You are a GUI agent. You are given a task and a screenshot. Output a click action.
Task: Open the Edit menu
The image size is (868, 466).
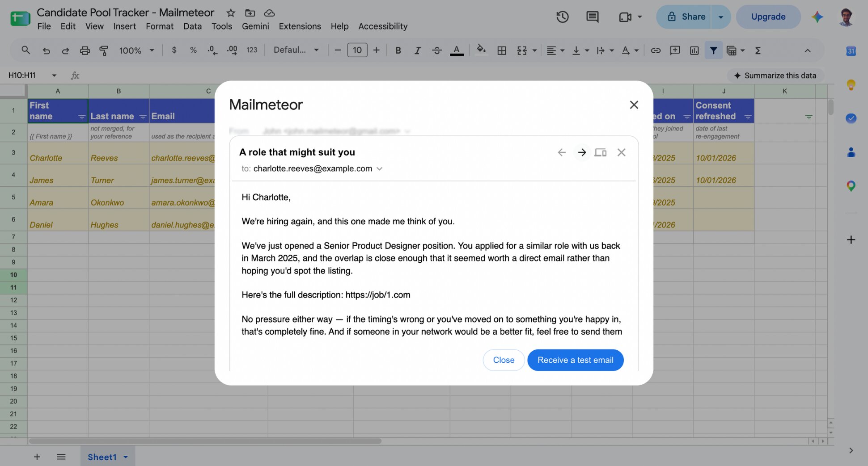tap(68, 26)
